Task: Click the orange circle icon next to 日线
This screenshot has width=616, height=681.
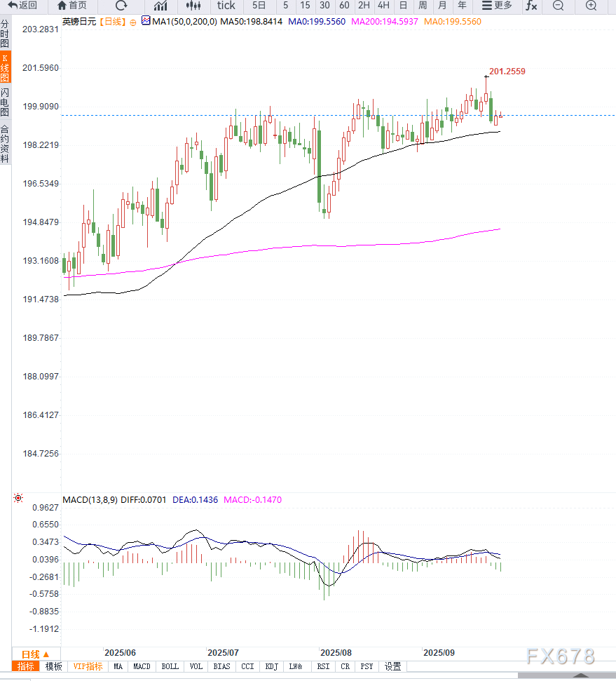Action: [133, 22]
